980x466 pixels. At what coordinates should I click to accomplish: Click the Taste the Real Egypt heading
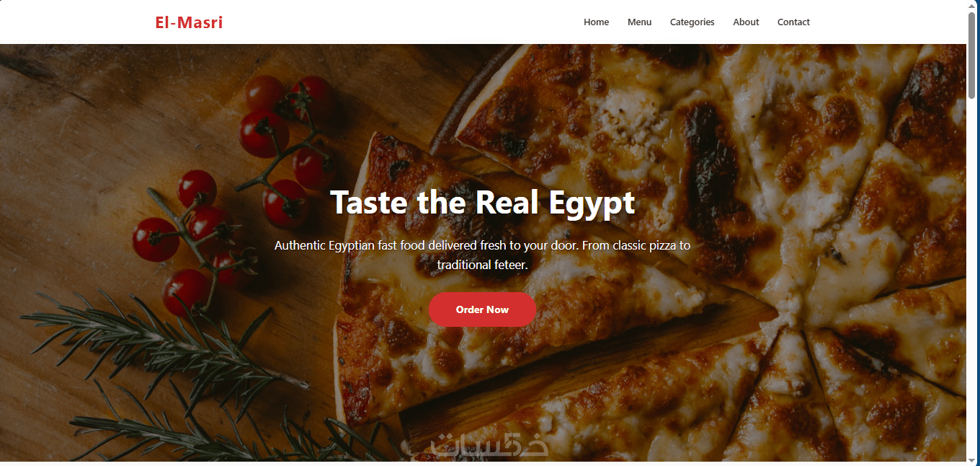[x=482, y=203]
